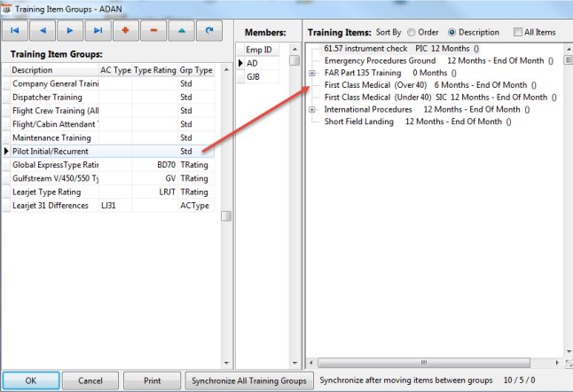573x392 pixels.
Task: Click groups list scrollbar down arrow
Action: pos(226,363)
